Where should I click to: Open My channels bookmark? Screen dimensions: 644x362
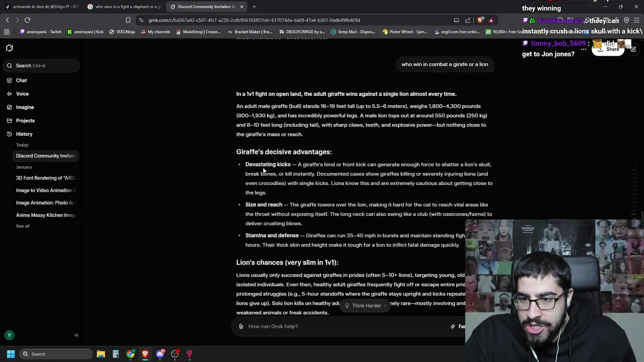[155, 32]
